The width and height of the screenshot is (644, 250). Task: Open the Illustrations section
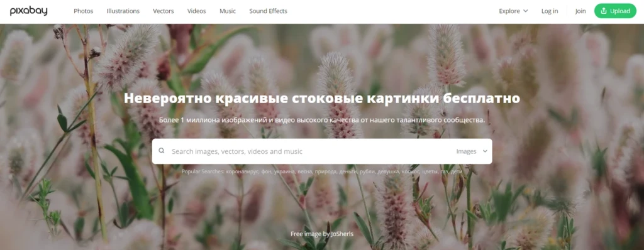tap(123, 11)
